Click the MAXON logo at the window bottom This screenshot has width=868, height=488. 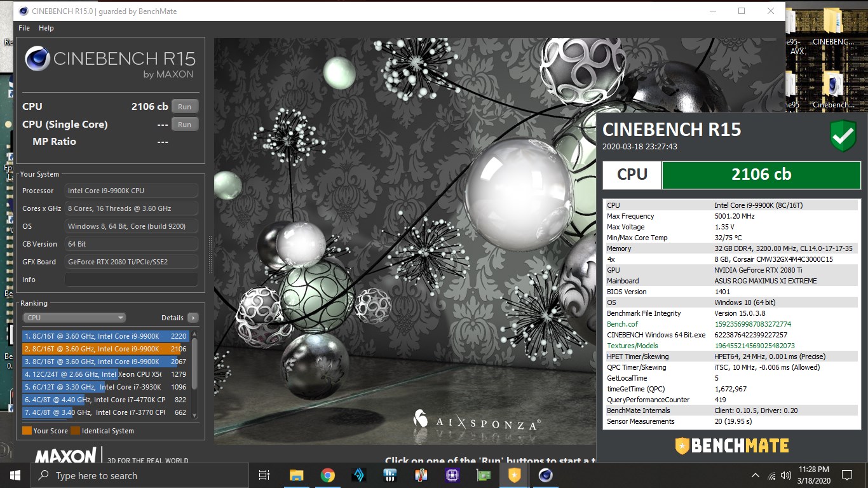(x=65, y=456)
